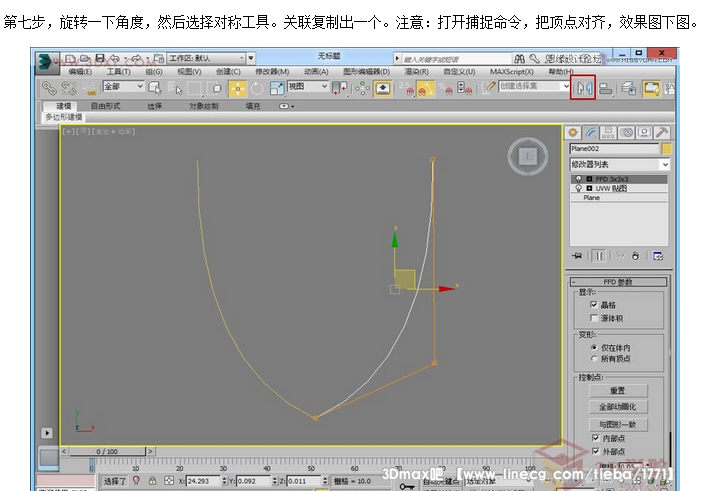Activate the Select and Move tool
Screen dimensions: 703x491
tap(237, 88)
